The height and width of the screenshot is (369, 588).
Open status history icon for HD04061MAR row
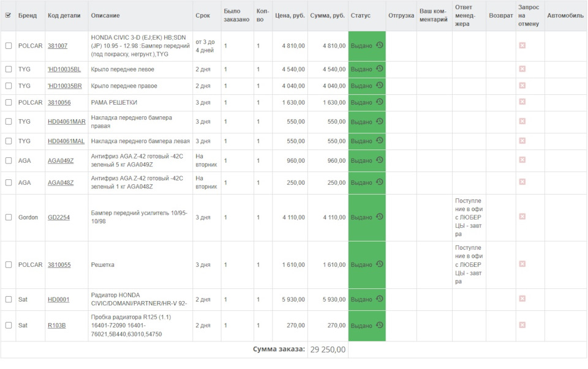tap(380, 121)
